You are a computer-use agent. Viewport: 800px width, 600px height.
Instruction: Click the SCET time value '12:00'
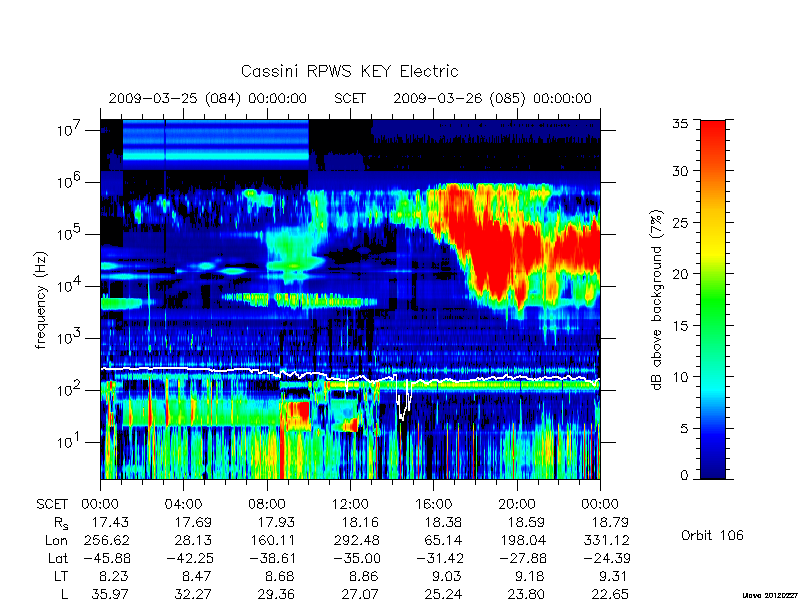(x=350, y=504)
